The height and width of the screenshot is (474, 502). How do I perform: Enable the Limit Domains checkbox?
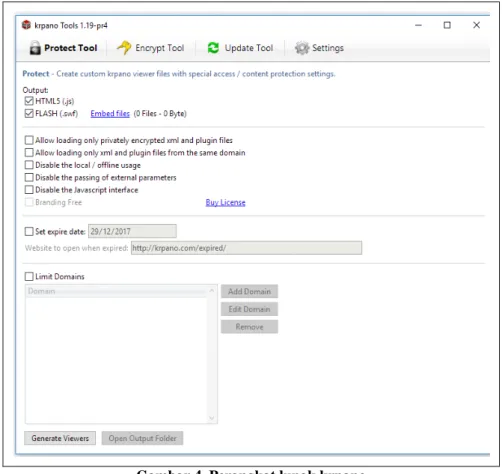29,276
